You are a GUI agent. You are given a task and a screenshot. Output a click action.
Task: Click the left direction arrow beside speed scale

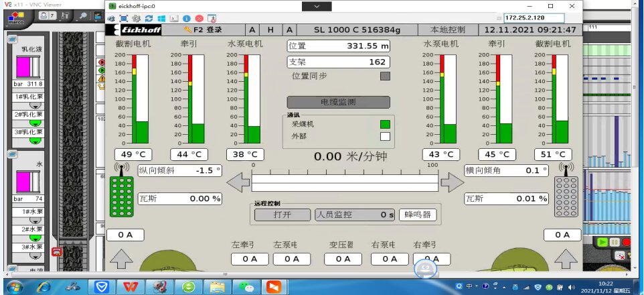pos(238,181)
